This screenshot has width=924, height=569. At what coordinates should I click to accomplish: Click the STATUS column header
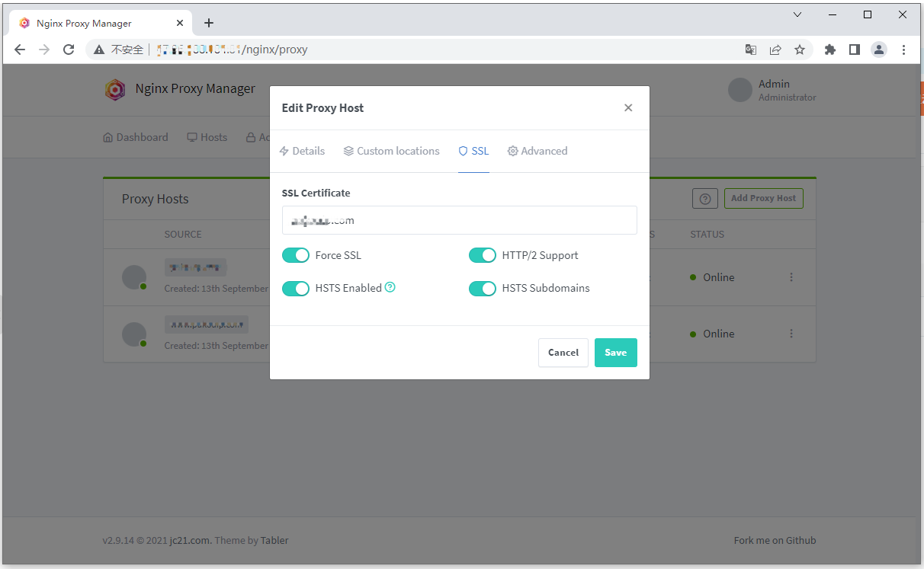point(707,234)
